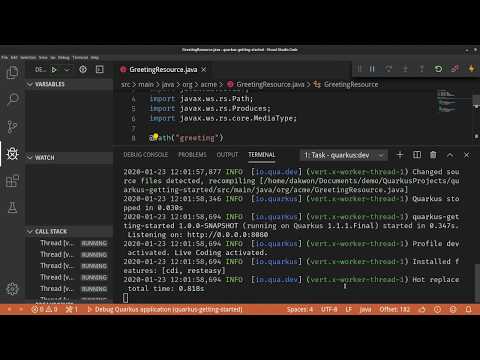480x360 pixels.
Task: Click 'acme' in the breadcrumb
Action: pyautogui.click(x=209, y=84)
